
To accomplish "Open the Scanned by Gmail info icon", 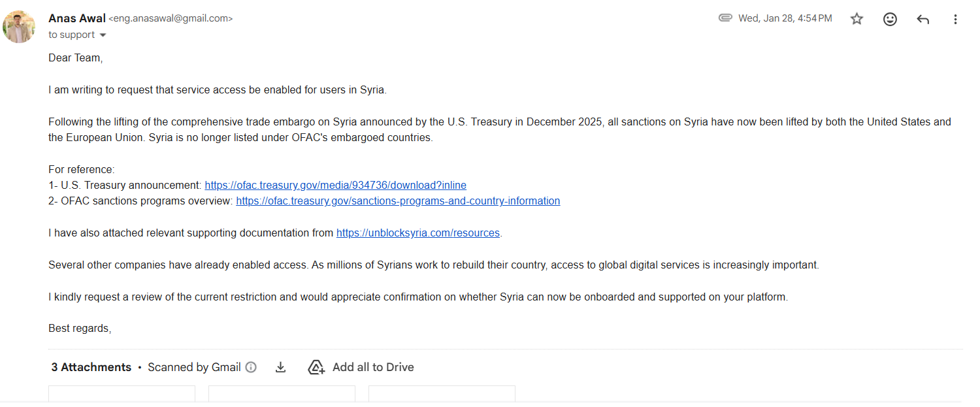I will click(x=251, y=367).
